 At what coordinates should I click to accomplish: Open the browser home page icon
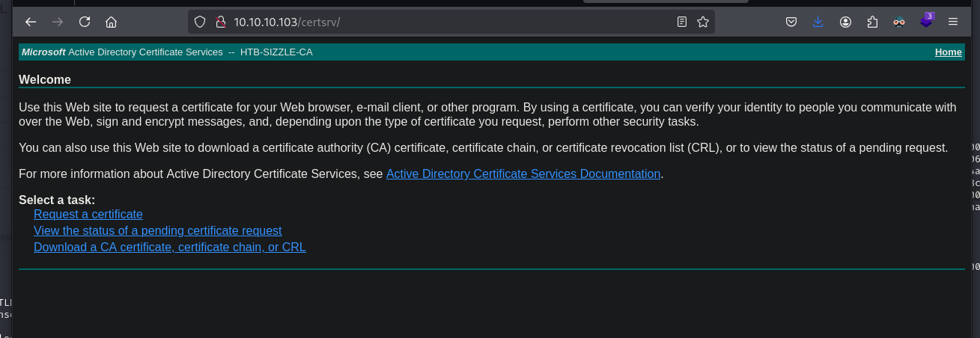pyautogui.click(x=112, y=22)
